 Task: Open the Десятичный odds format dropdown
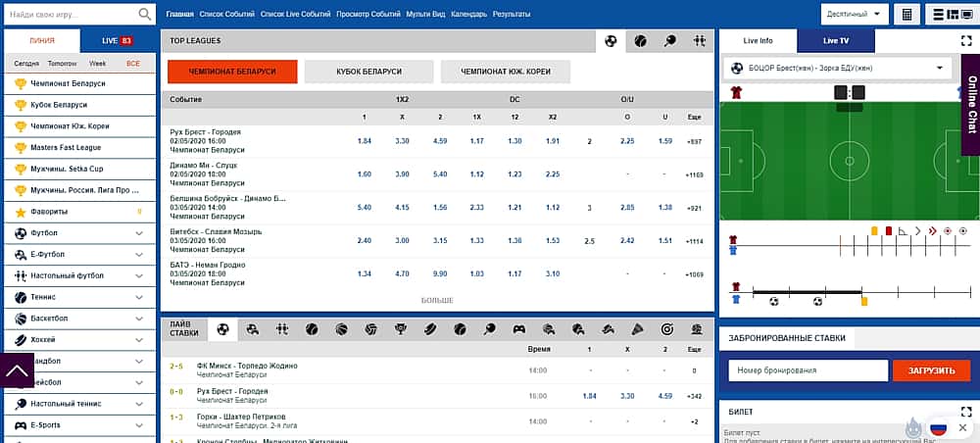click(x=855, y=15)
